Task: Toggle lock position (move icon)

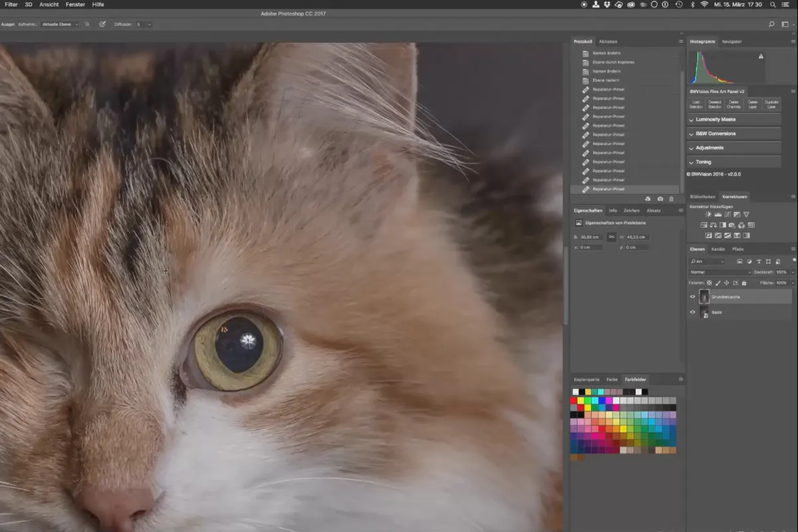Action: click(727, 283)
